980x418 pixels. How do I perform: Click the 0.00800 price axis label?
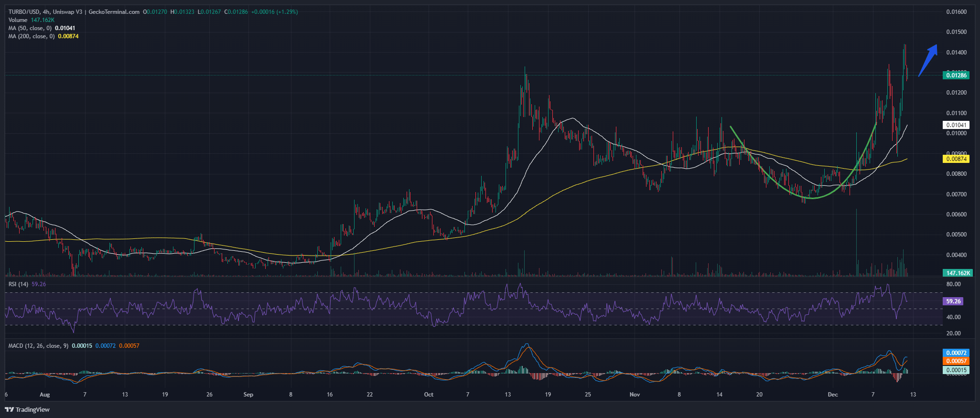956,174
